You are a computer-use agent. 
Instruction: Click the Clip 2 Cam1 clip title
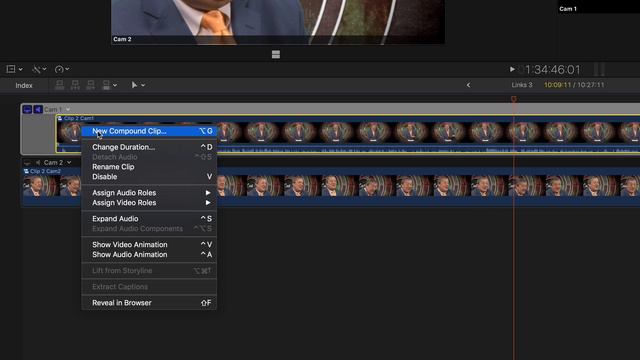tap(79, 118)
